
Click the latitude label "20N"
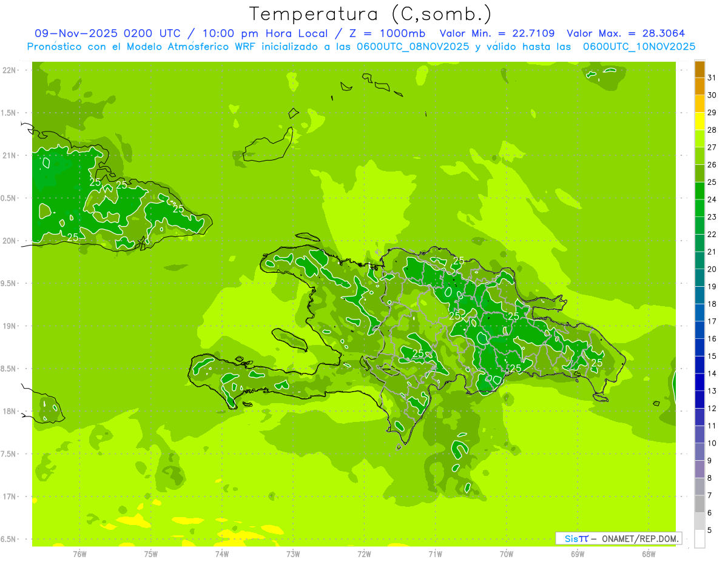[9, 241]
